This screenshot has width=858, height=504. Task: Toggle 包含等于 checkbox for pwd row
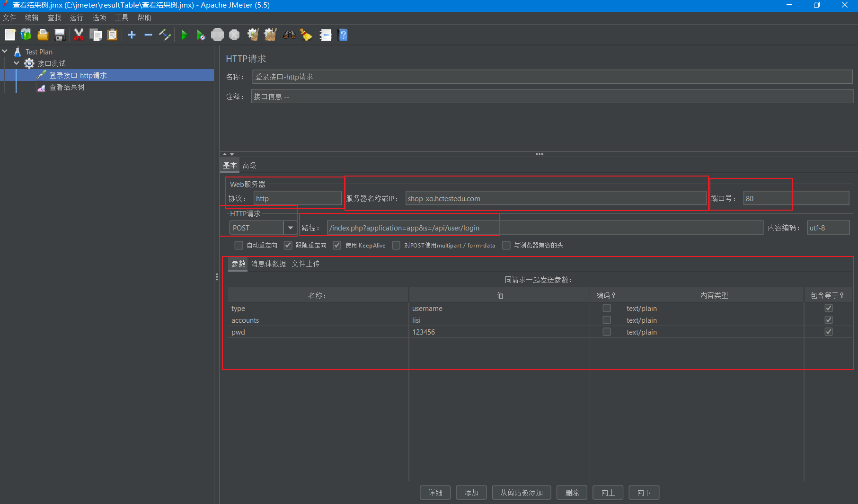point(828,332)
